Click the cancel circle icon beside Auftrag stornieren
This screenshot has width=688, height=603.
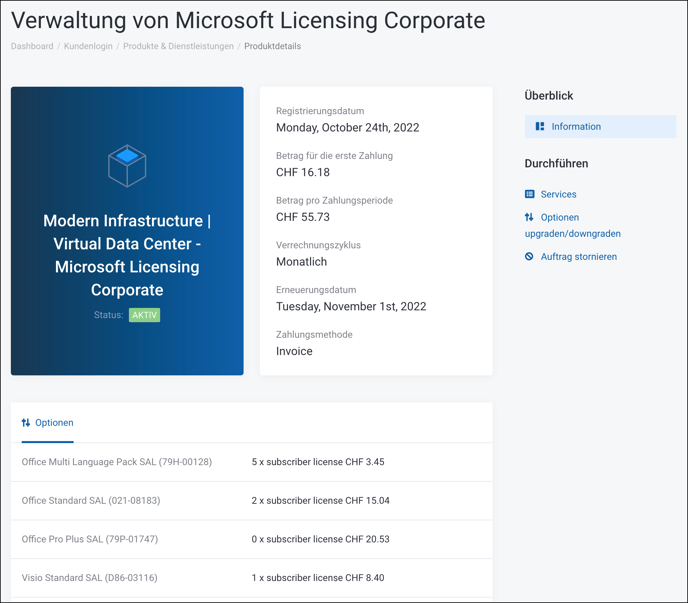[x=530, y=257]
